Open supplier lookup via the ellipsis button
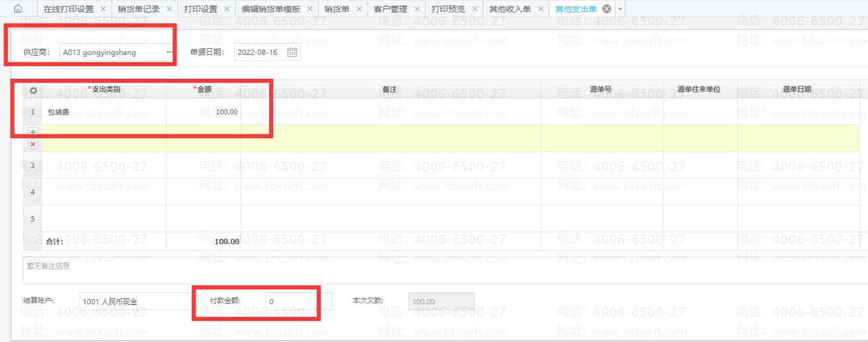The height and width of the screenshot is (342, 868). coord(170,52)
